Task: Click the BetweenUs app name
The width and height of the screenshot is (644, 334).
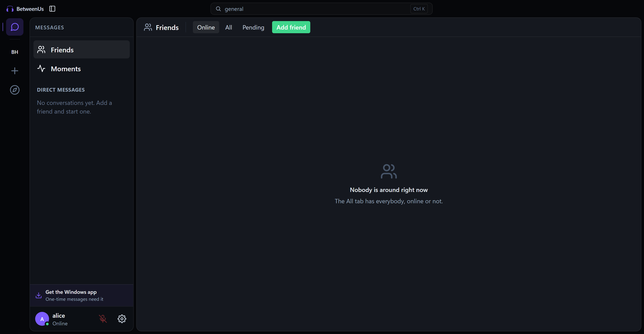Action: point(30,9)
